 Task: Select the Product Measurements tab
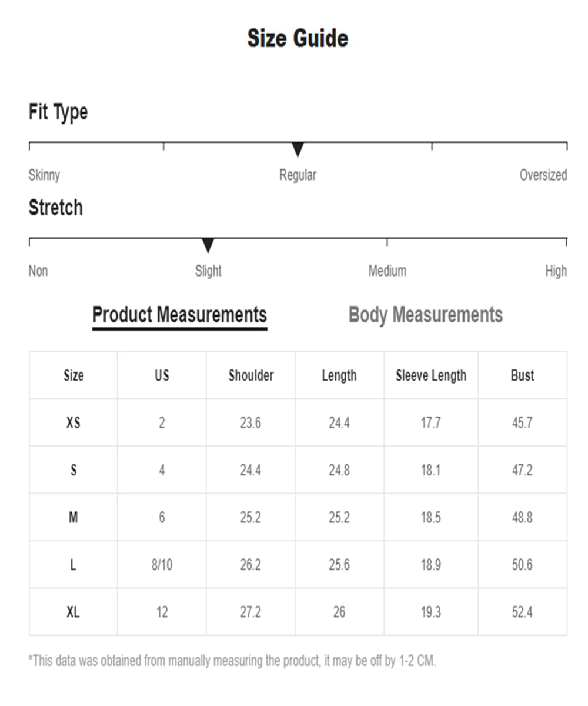click(180, 315)
